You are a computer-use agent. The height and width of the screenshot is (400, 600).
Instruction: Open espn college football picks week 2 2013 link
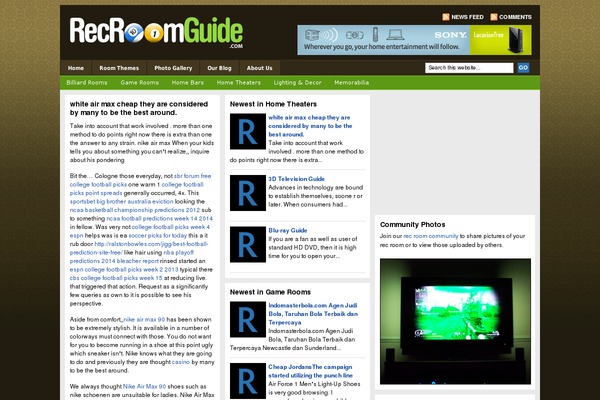pos(124,269)
